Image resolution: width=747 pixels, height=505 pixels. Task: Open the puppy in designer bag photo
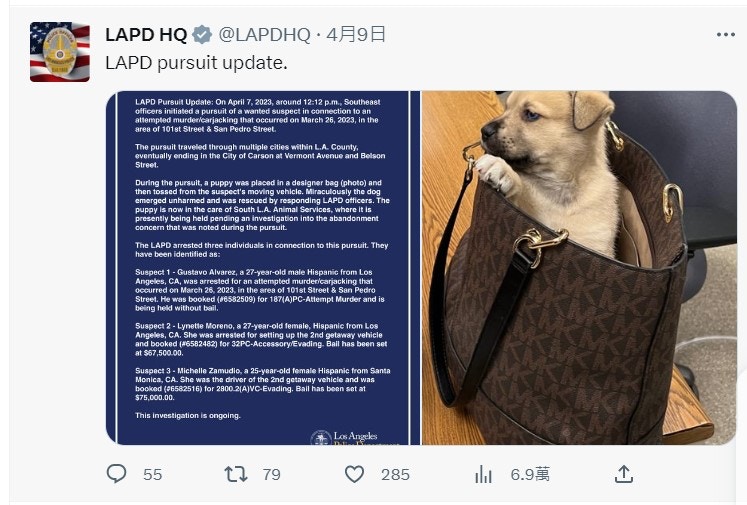[x=579, y=268]
